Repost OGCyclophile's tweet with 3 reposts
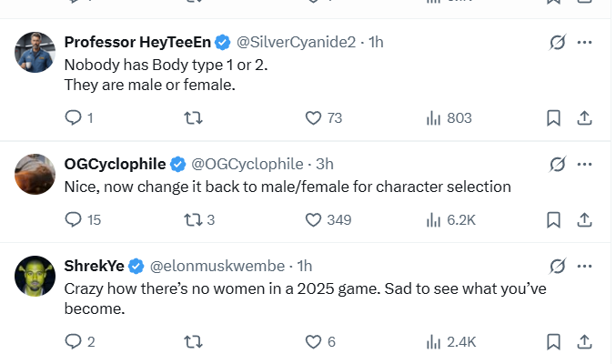 point(193,219)
